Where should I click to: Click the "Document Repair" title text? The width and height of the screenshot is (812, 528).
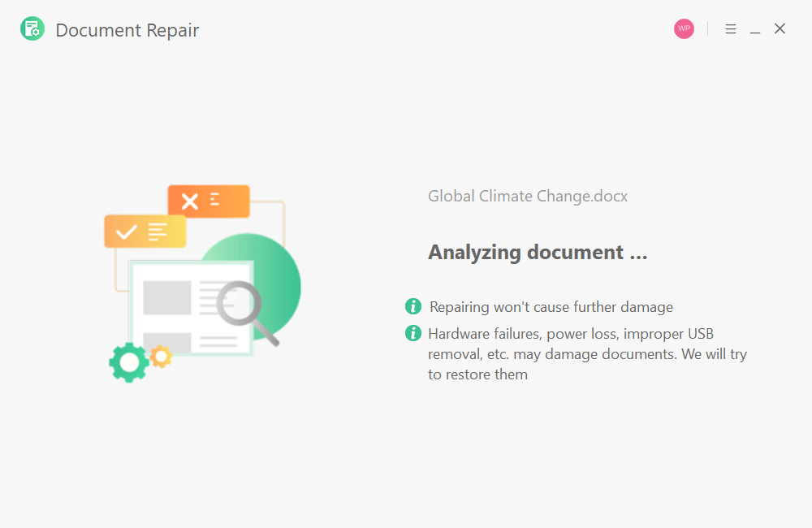tap(127, 30)
